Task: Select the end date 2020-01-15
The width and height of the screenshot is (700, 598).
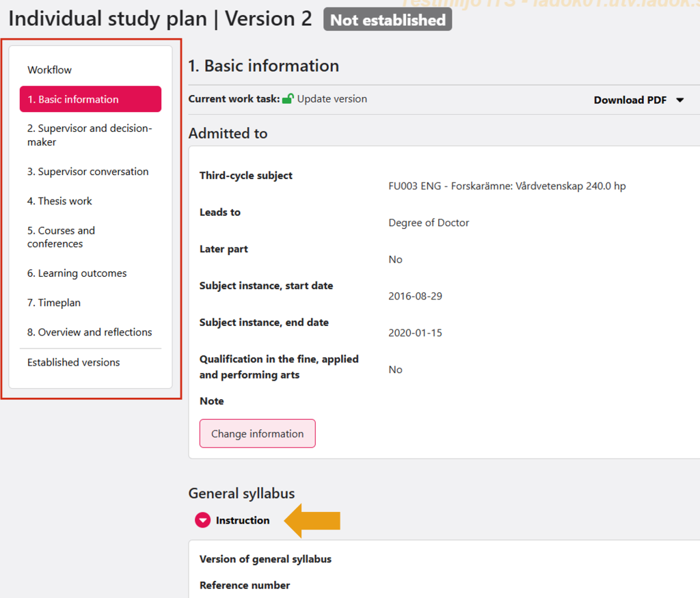Action: tap(415, 332)
